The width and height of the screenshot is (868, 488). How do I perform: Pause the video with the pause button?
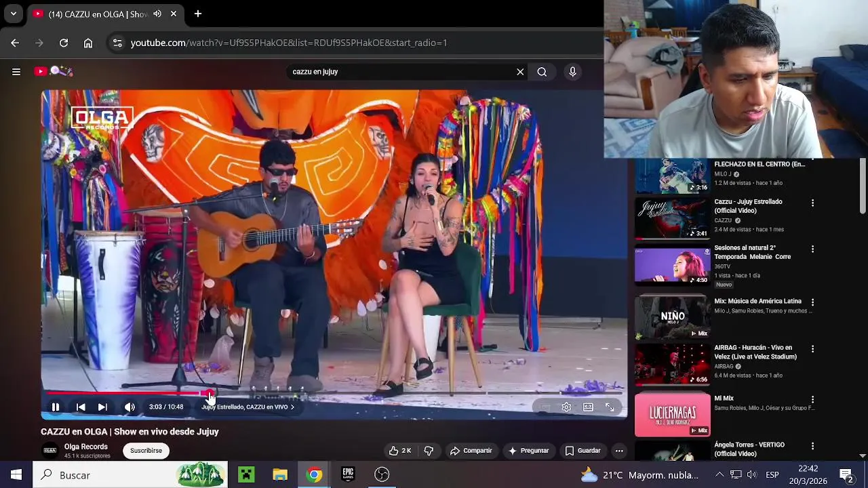(x=56, y=407)
